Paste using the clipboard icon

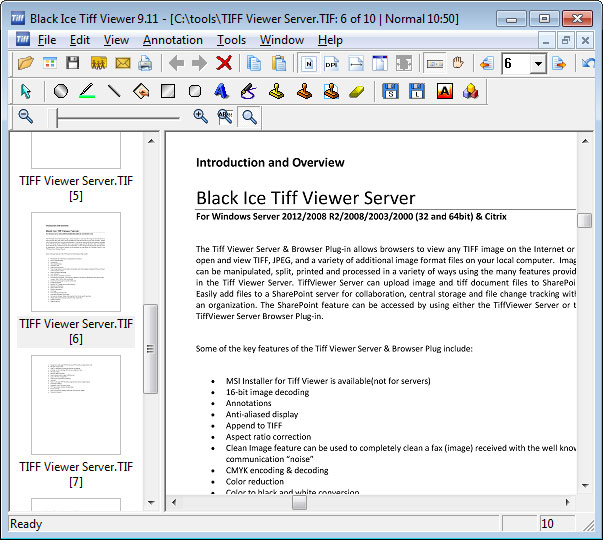click(x=279, y=63)
